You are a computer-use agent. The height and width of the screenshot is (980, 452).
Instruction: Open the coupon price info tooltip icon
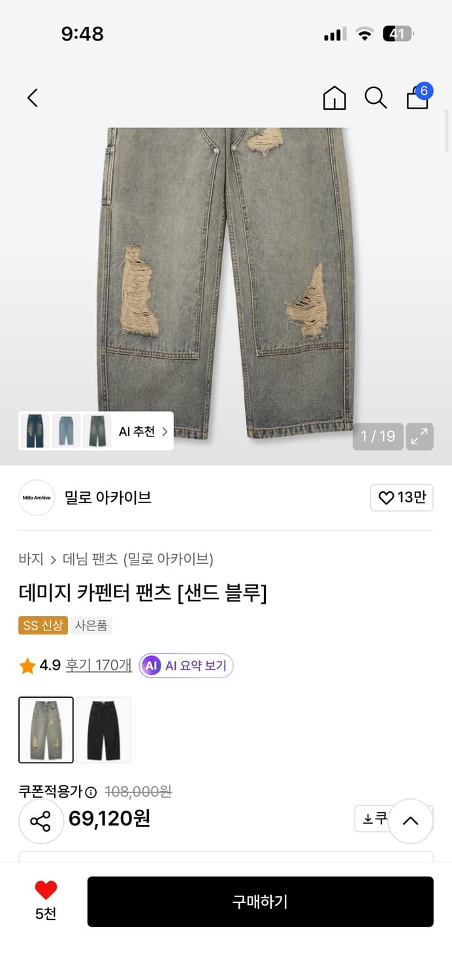90,791
